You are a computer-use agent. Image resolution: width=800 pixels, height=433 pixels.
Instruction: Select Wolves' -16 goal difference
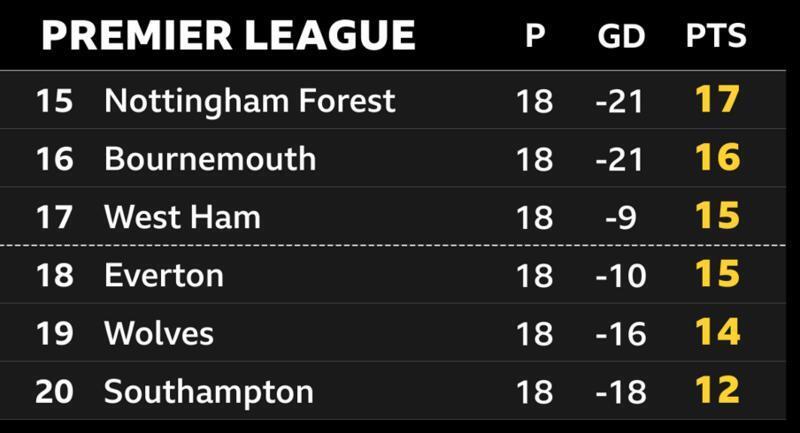tap(622, 332)
